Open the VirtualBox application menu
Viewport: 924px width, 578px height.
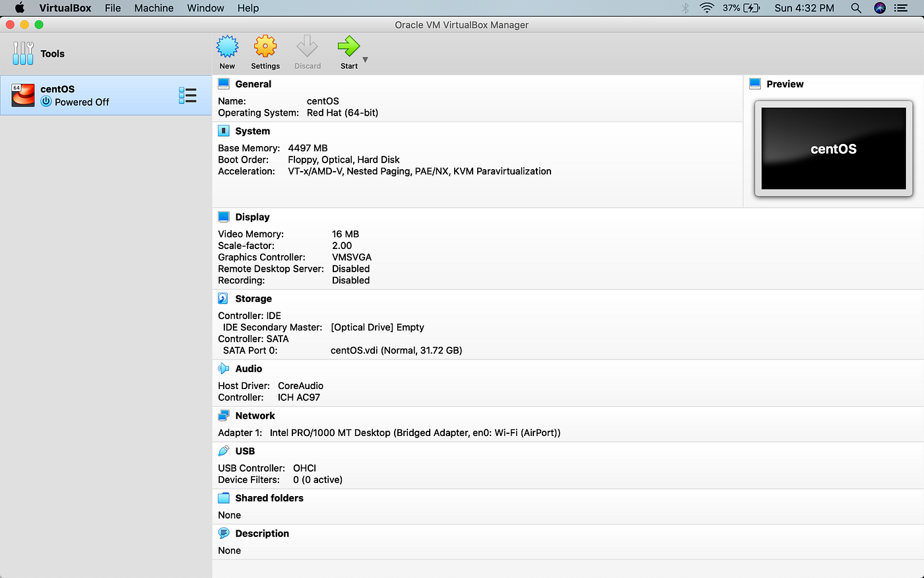tap(65, 8)
